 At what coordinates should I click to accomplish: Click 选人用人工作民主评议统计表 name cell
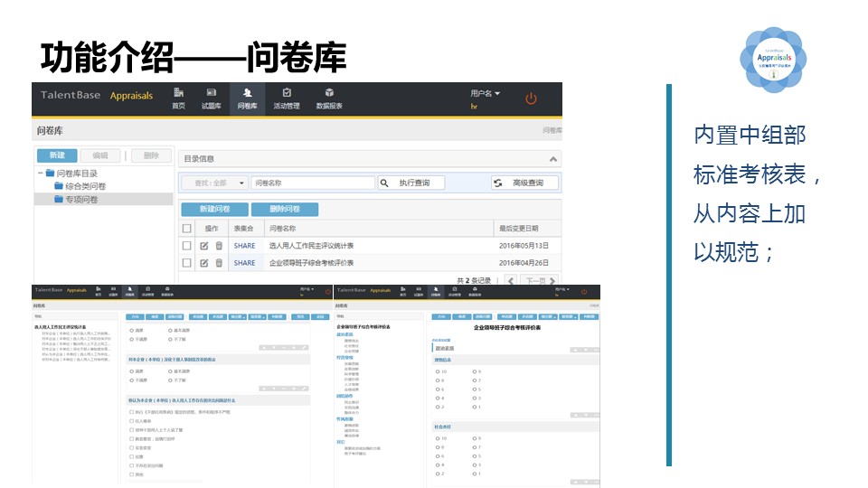click(312, 246)
